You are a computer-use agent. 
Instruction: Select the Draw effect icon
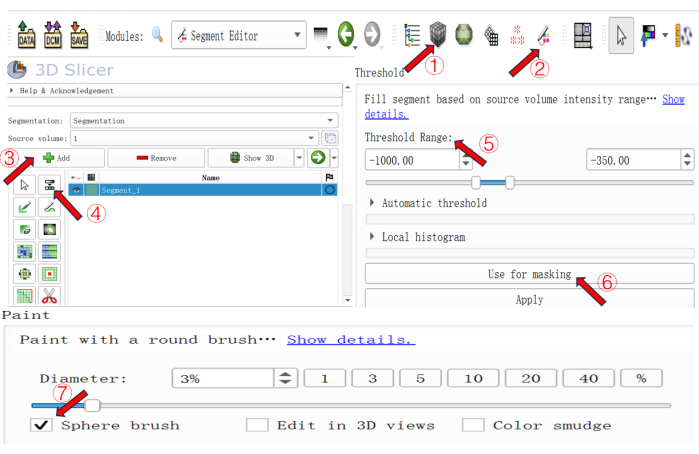click(x=49, y=207)
